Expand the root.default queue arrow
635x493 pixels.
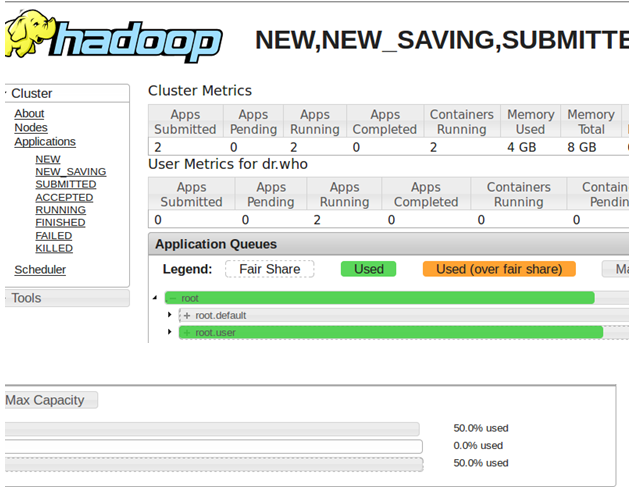170,315
